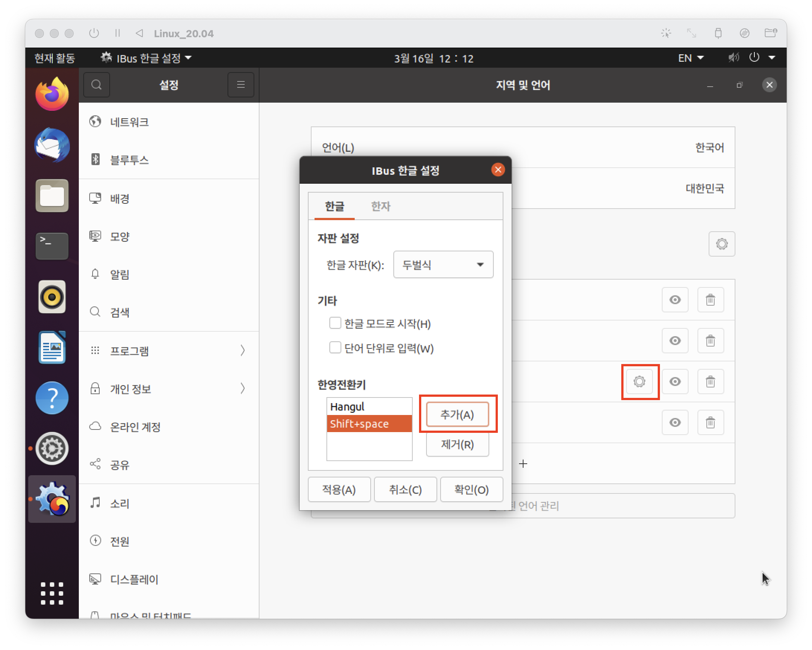Launch Firefox from the dock

click(52, 94)
